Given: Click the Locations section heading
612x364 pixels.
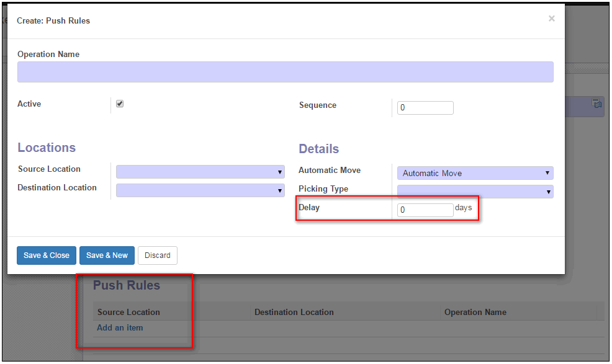Looking at the screenshot, I should point(47,148).
